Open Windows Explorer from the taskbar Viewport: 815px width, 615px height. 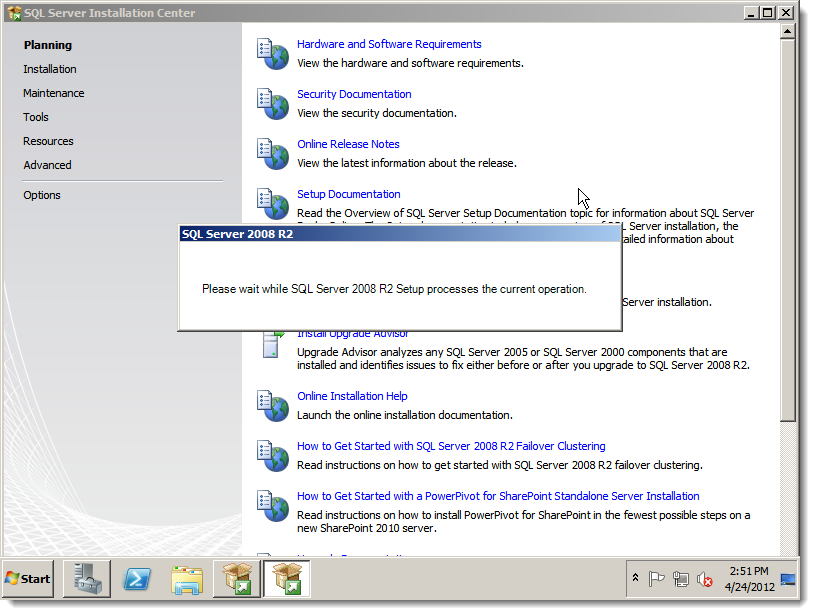[x=187, y=579]
